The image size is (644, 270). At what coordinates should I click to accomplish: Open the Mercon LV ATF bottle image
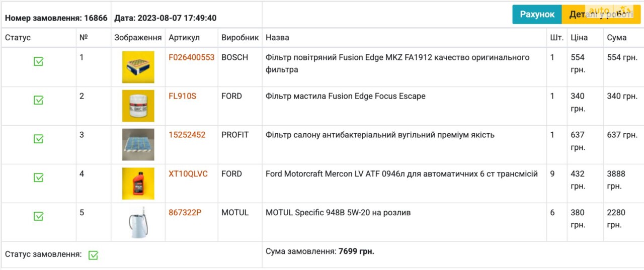coord(138,184)
